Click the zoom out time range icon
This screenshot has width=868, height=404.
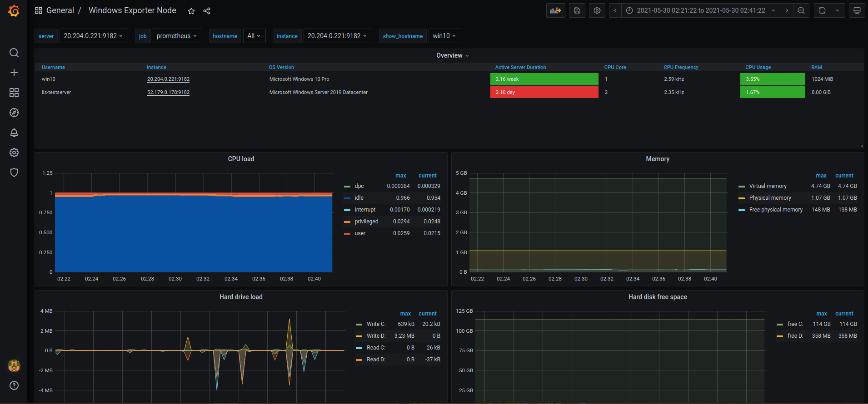coord(801,10)
